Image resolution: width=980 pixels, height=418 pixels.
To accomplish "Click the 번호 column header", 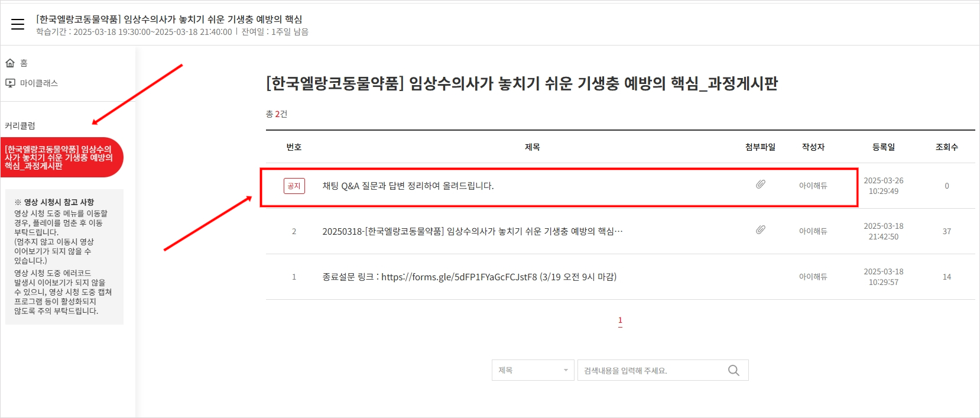I will tap(294, 147).
